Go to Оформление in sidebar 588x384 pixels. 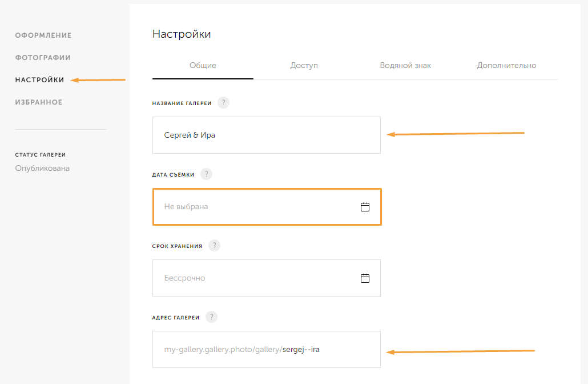pos(43,35)
